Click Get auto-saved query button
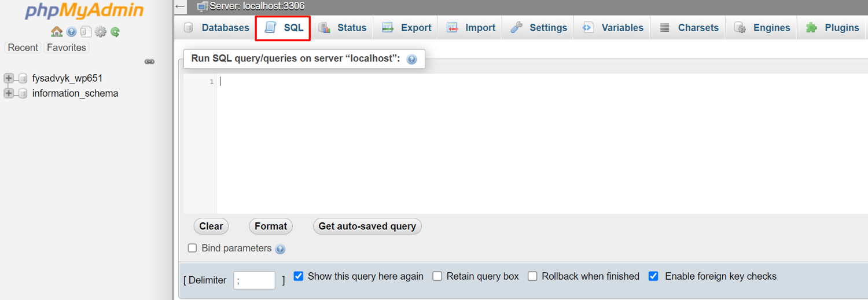 [367, 226]
